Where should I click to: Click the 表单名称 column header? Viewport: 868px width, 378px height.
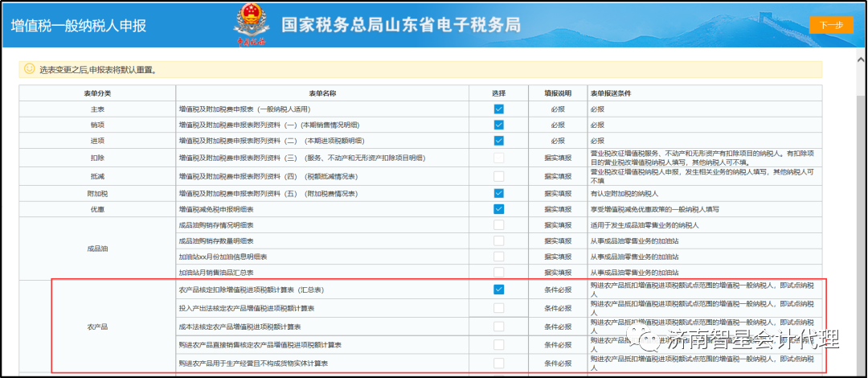pos(322,93)
